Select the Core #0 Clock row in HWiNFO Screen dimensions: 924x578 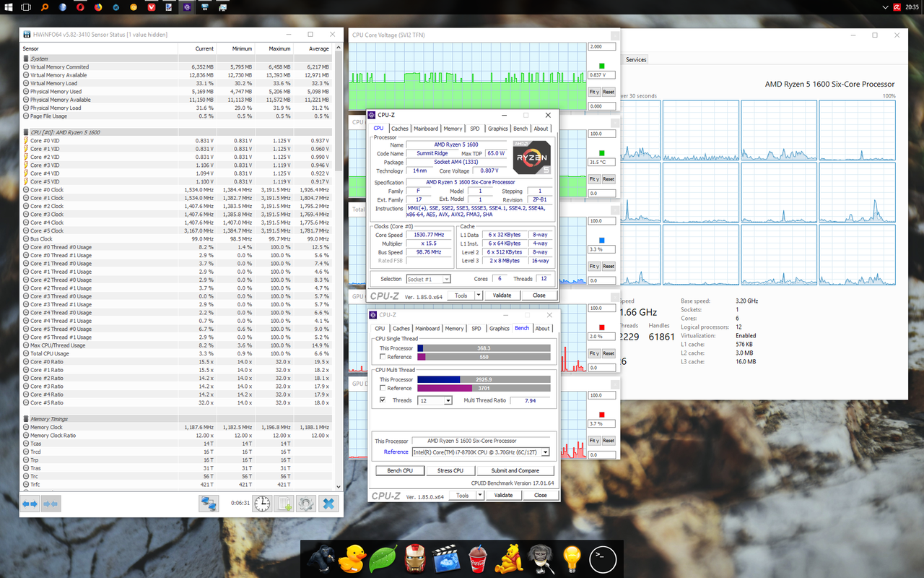coord(178,189)
